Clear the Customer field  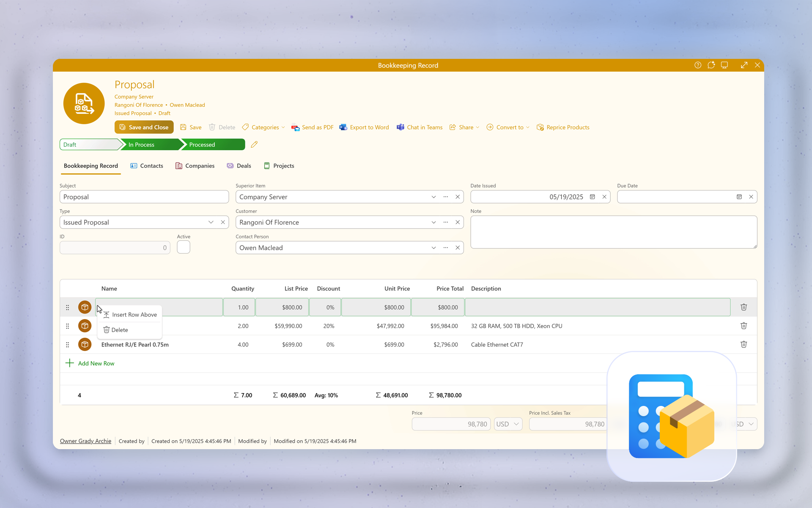[x=458, y=222]
